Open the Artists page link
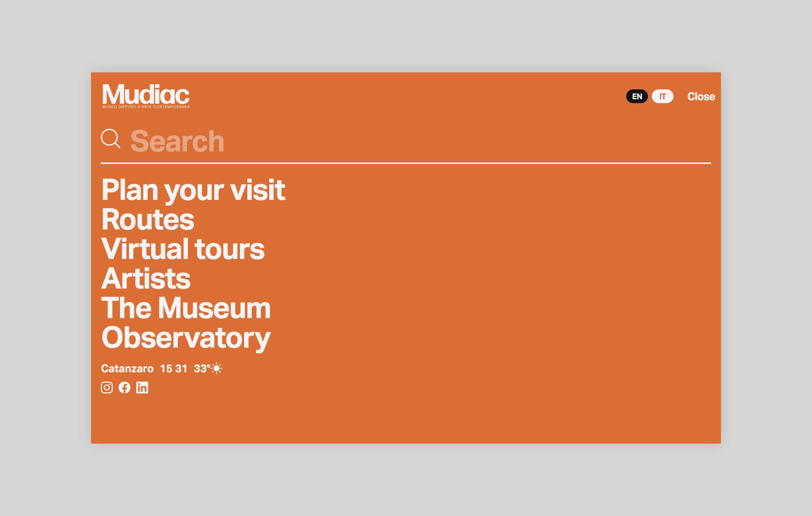Screen dimensions: 812x516 [x=146, y=279]
